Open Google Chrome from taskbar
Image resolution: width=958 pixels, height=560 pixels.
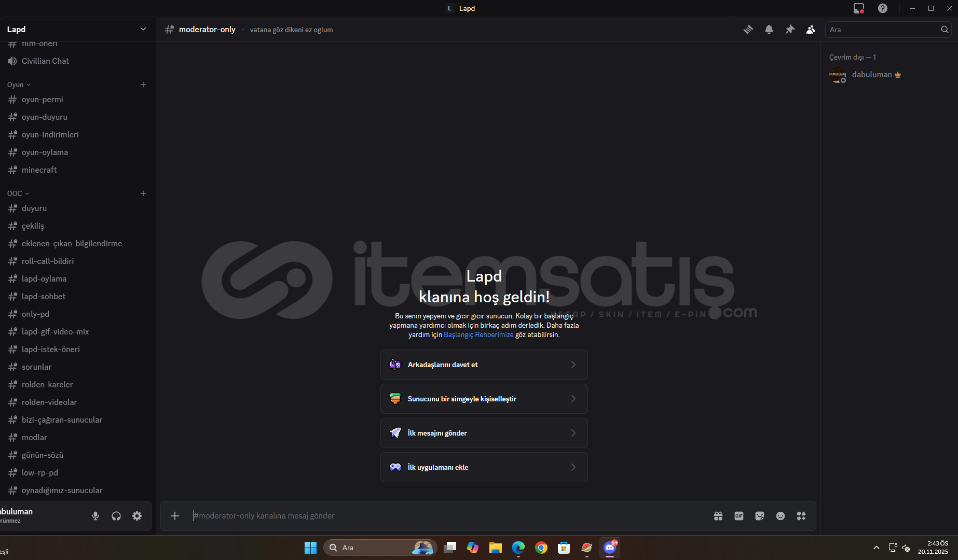[x=541, y=548]
